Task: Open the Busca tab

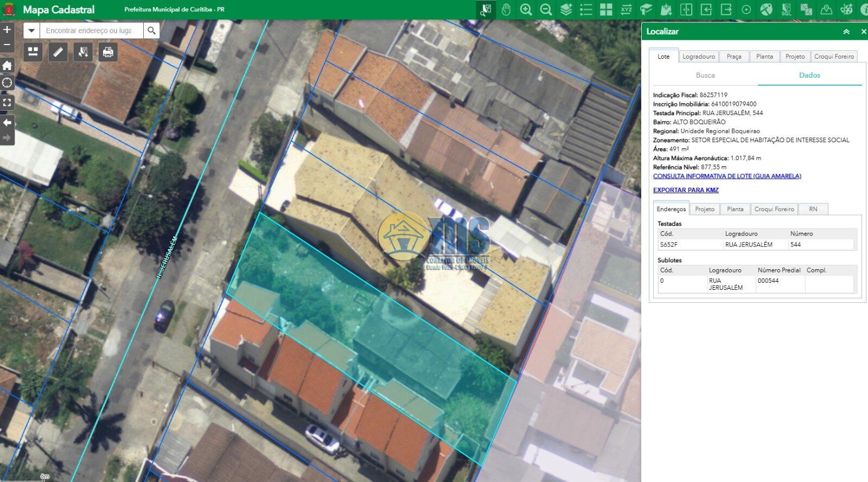Action: coord(705,75)
